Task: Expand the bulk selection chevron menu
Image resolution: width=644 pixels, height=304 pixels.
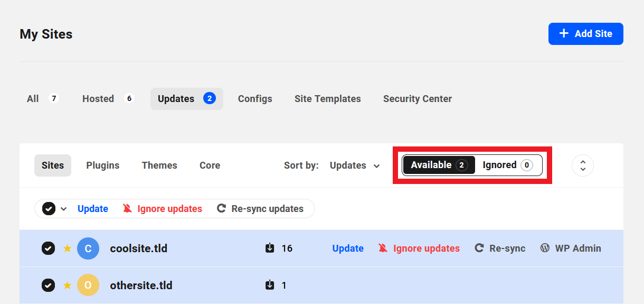Action: pos(64,209)
